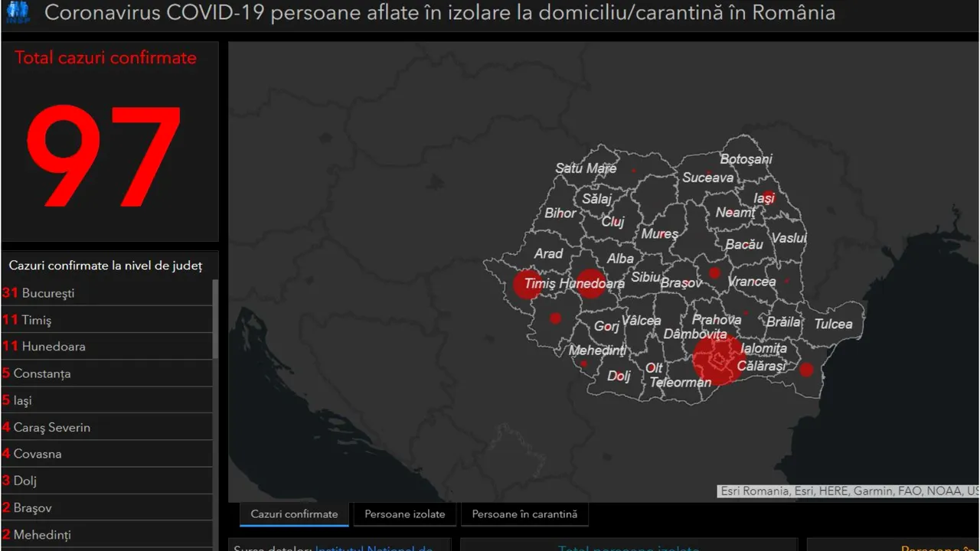
Task: Open the Persoane în carantină tab
Action: 524,514
